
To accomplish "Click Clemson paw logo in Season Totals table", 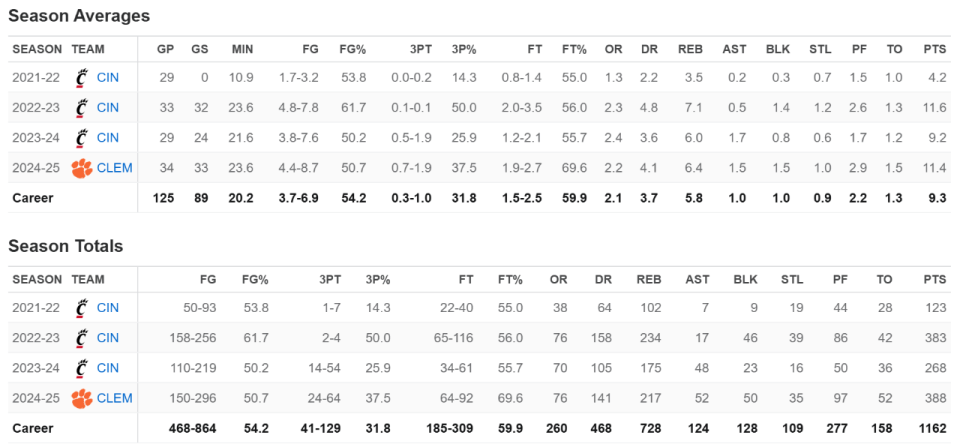I will (x=81, y=397).
